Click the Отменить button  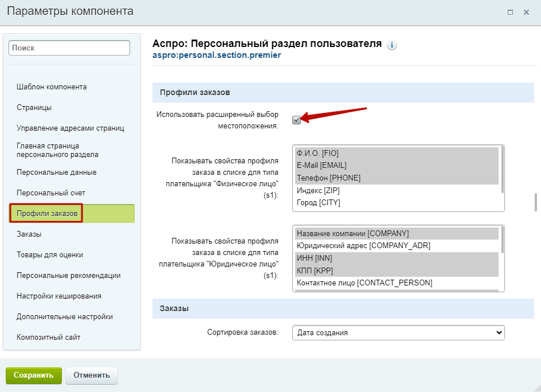(92, 375)
